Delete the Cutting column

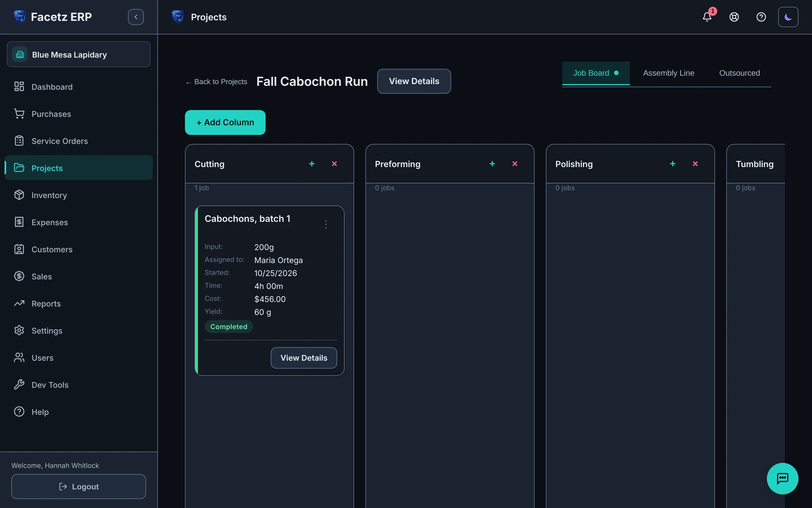click(x=334, y=164)
